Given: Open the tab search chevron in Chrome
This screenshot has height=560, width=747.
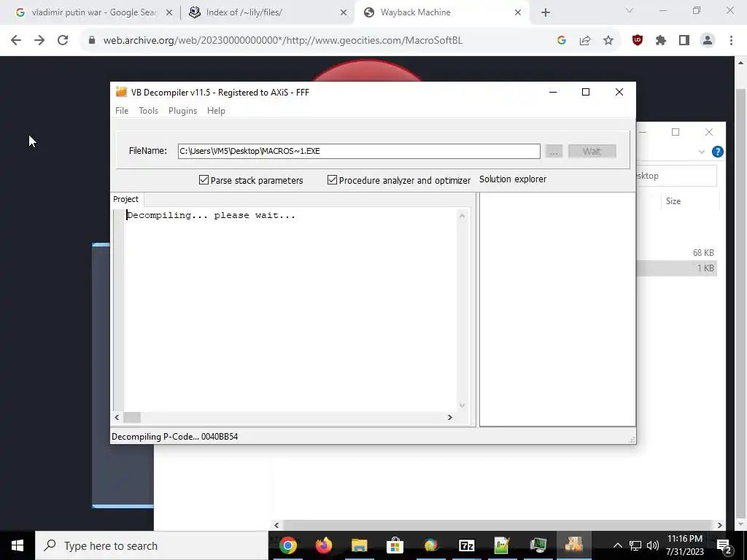Looking at the screenshot, I should pyautogui.click(x=630, y=10).
